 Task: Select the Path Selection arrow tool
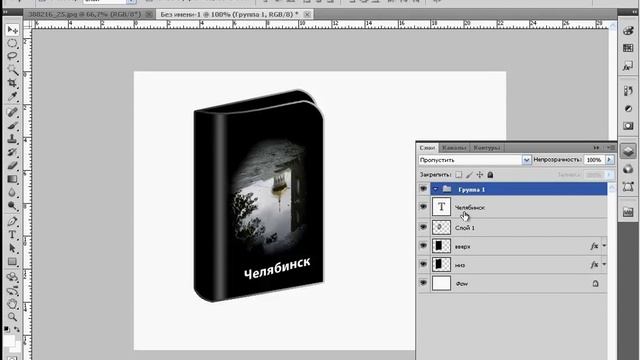pos(12,248)
